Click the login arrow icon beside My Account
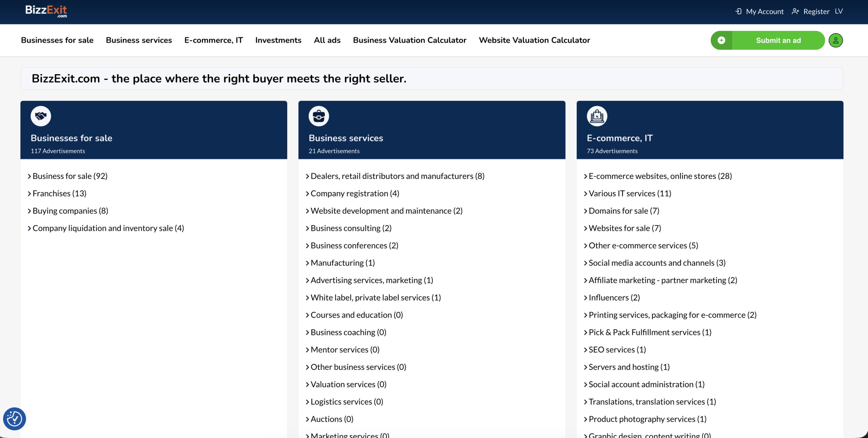The height and width of the screenshot is (438, 868). point(738,12)
